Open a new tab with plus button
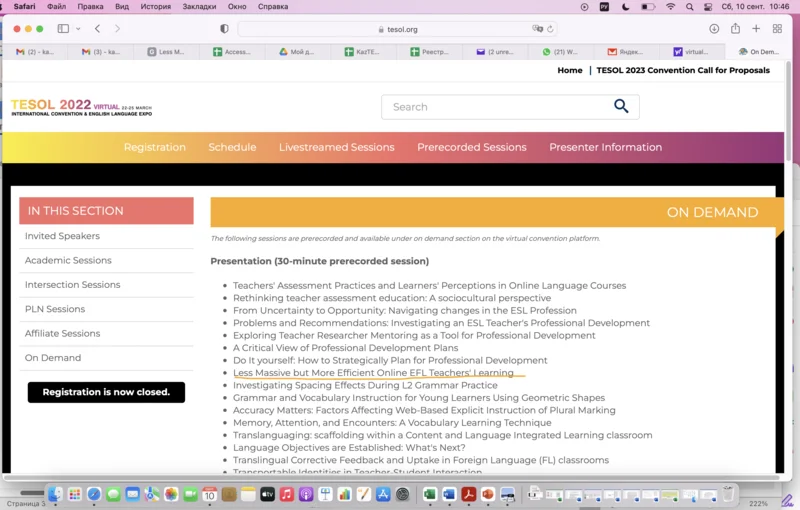 [756, 29]
